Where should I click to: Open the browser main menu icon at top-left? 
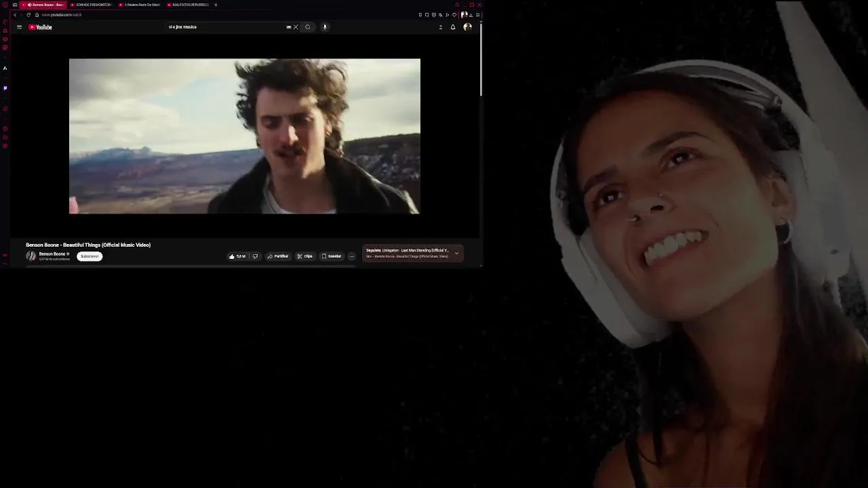(5, 5)
